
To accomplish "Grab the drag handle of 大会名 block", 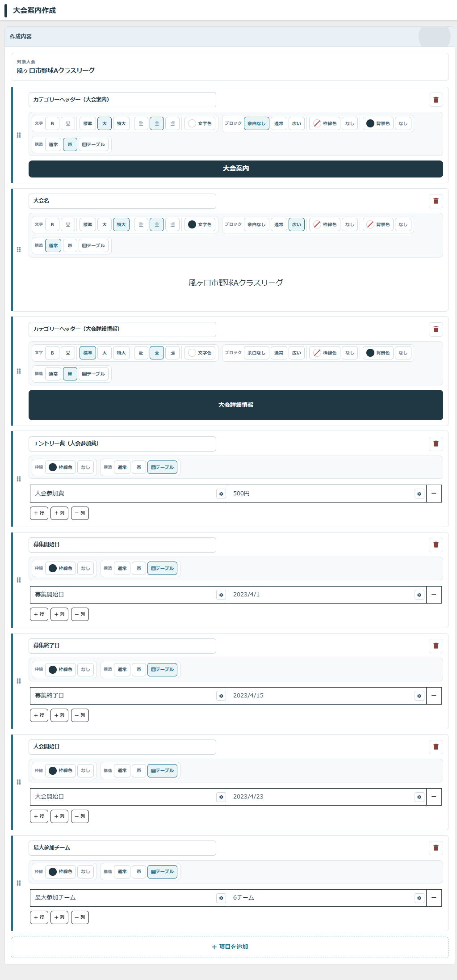I will pos(19,249).
